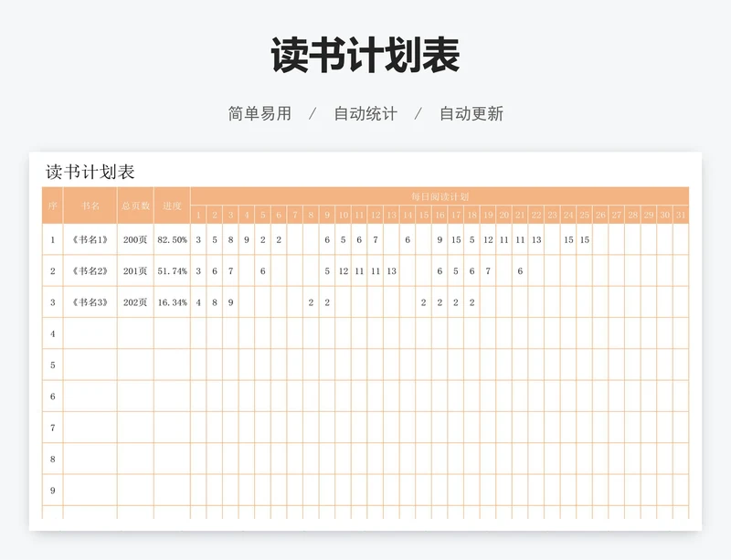Click the 《书名2》 book name cell
The width and height of the screenshot is (731, 560).
pyautogui.click(x=90, y=271)
